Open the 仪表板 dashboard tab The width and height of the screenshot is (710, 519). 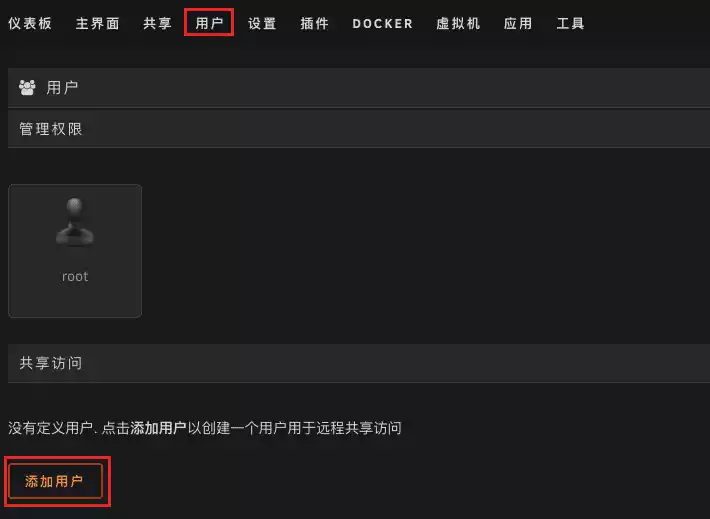click(x=30, y=23)
